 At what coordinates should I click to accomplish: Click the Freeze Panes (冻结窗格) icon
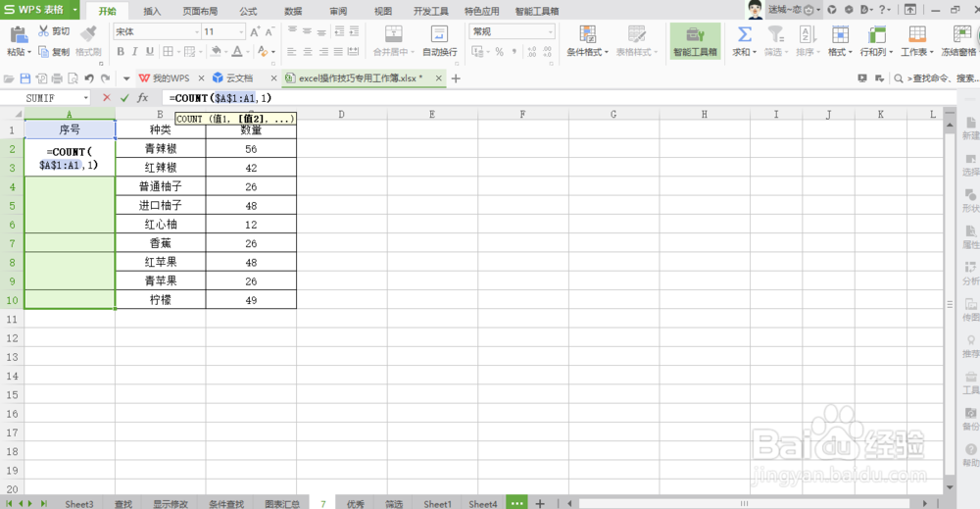[x=961, y=34]
